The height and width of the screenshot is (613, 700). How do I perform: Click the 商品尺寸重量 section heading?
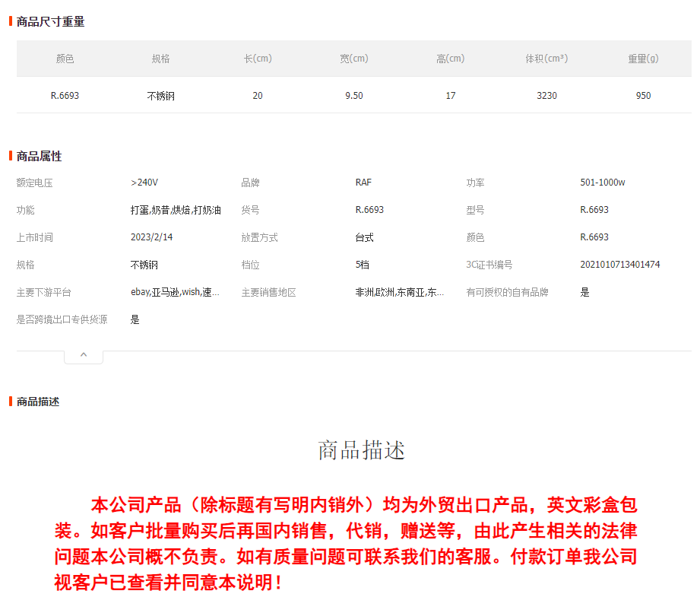click(x=50, y=21)
